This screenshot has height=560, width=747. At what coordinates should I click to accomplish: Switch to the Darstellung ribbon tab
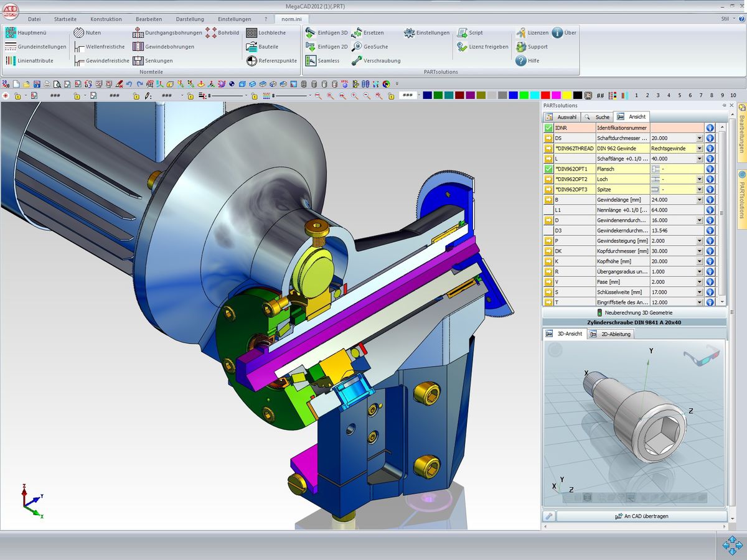tap(190, 19)
